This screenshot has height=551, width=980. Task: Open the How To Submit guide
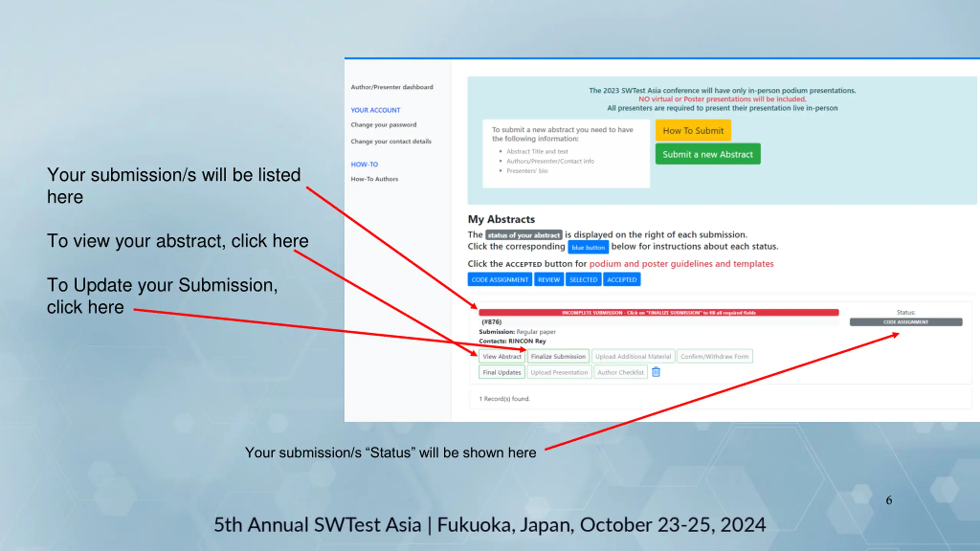[x=693, y=130]
